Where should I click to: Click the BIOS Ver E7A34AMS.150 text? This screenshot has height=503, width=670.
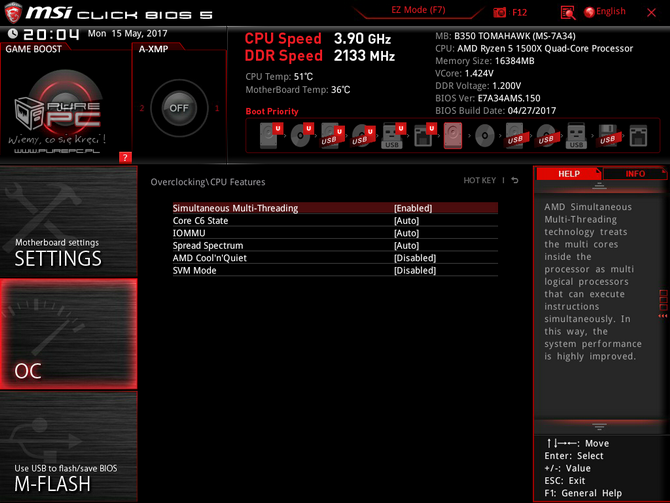tap(488, 98)
